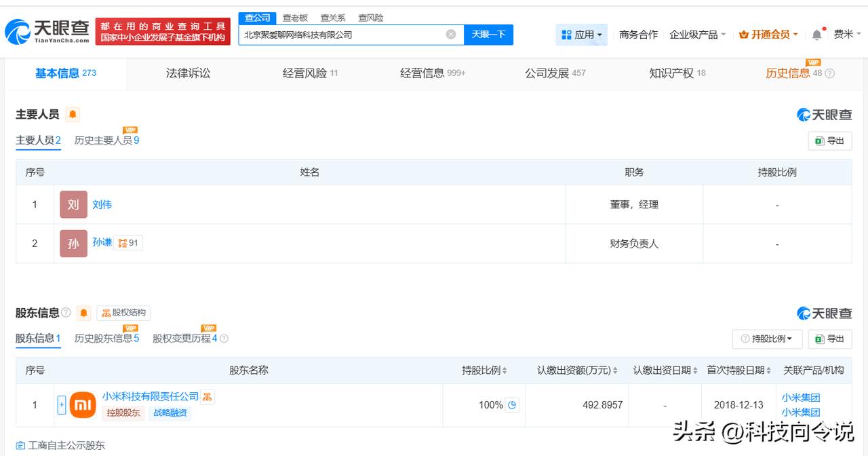This screenshot has width=868, height=456.
Task: Click the 刘 avatar icon
Action: tap(73, 204)
